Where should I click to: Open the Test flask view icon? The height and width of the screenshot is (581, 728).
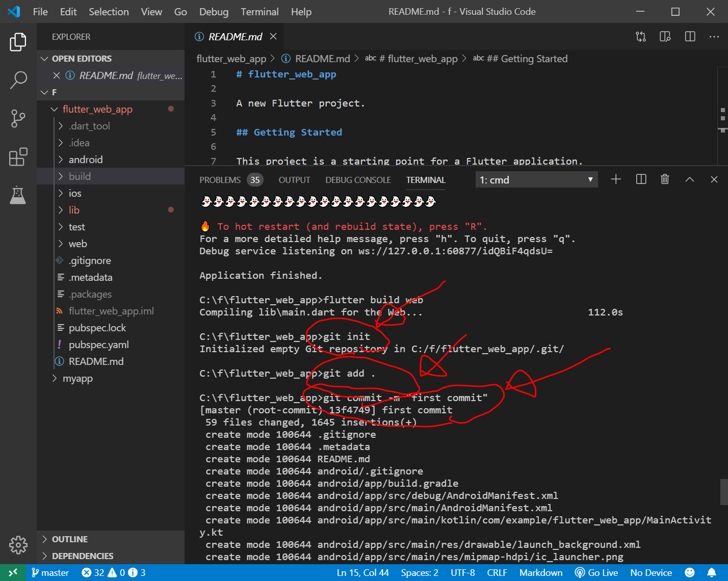[18, 195]
